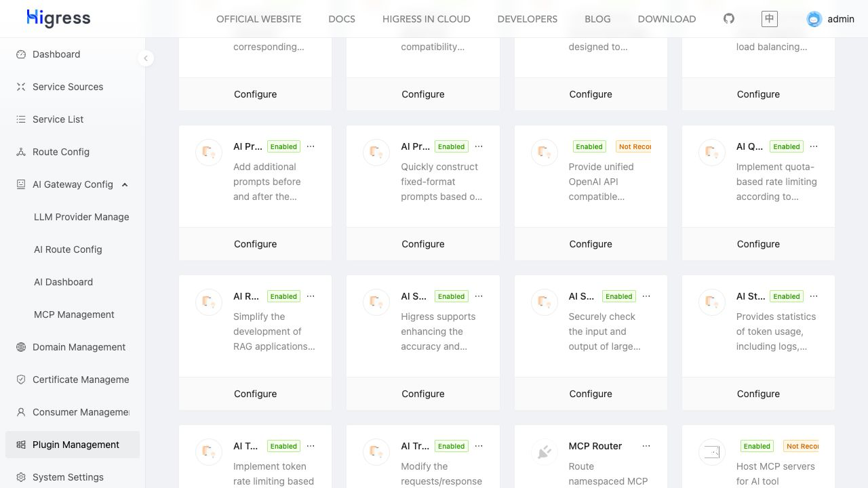Click the icon of the 'Simplify the development of RAG' plugin
This screenshot has height=488, width=868.
(x=209, y=302)
